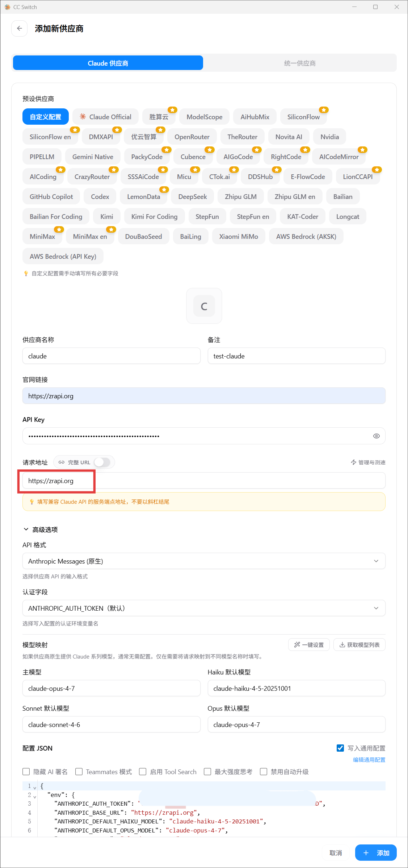Edit the Sonnet 默认模型 field
The width and height of the screenshot is (408, 868).
[x=112, y=724]
